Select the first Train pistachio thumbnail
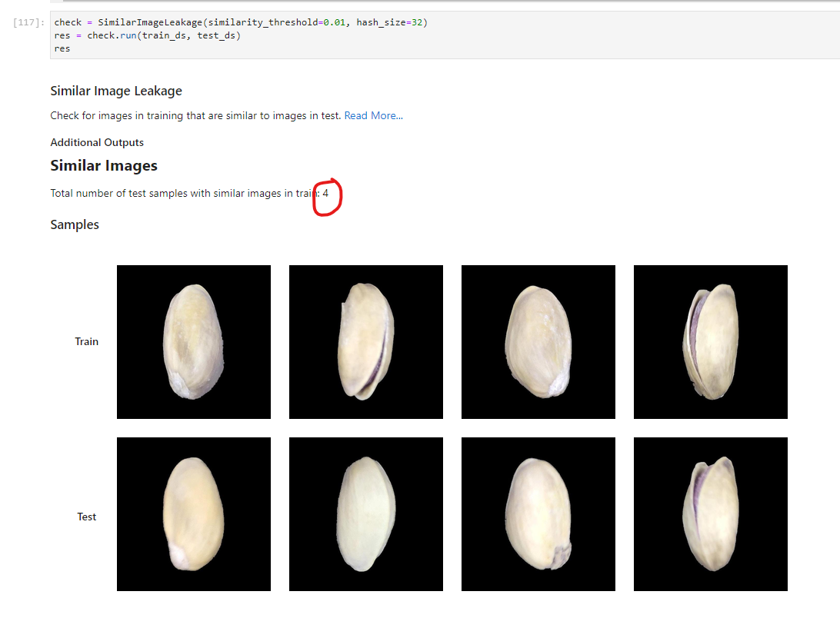 [x=193, y=341]
